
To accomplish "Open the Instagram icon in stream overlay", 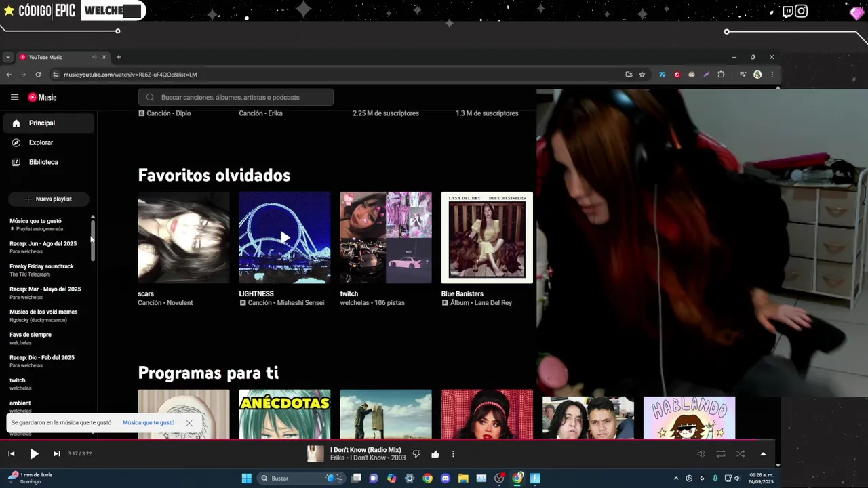I will pyautogui.click(x=802, y=11).
